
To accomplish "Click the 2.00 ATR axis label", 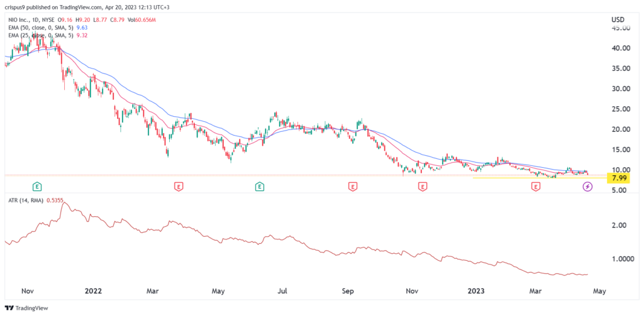I will pos(618,226).
